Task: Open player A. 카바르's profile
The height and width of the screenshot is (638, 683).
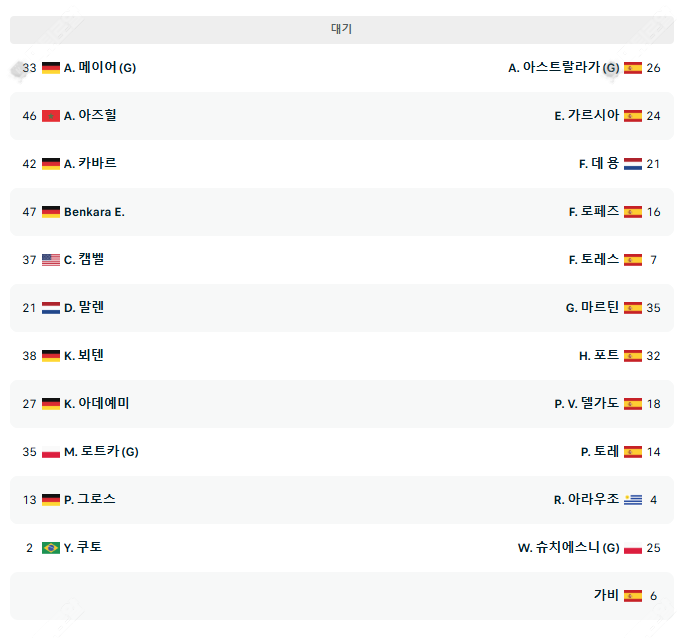Action: click(90, 164)
